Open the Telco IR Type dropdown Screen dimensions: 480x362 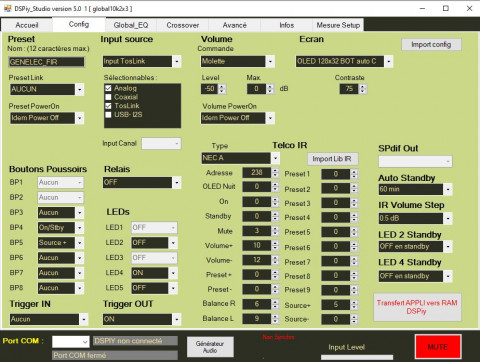click(x=275, y=158)
